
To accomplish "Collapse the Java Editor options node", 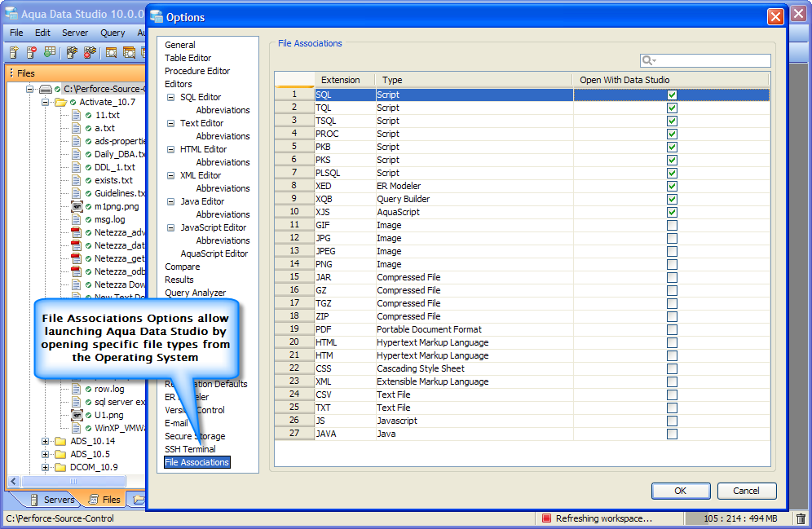I will tap(170, 201).
